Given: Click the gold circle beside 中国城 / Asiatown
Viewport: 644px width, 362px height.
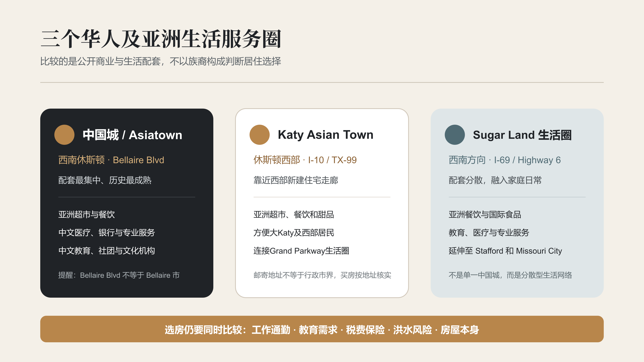Looking at the screenshot, I should click(x=64, y=135).
